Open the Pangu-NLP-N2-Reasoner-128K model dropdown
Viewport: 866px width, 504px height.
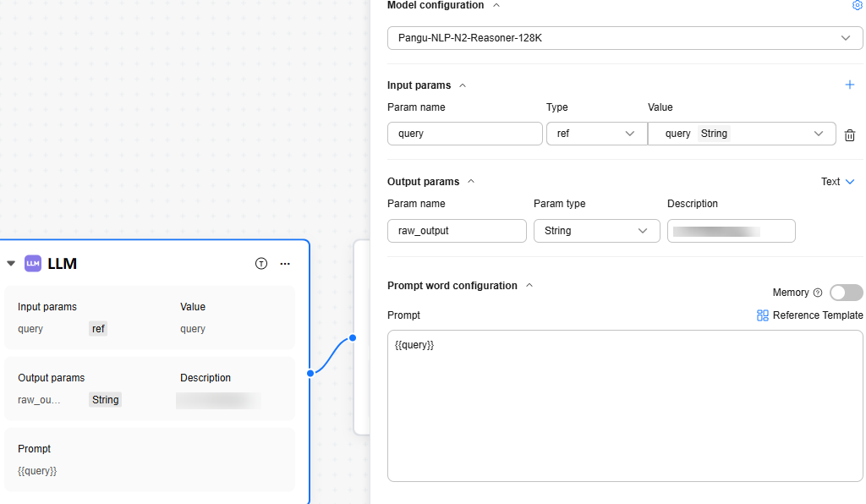[x=625, y=38]
